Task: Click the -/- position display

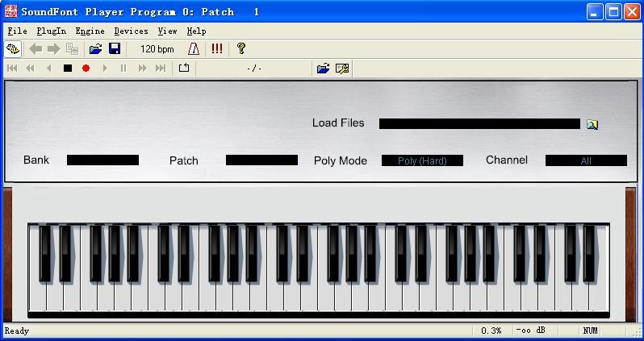Action: point(254,69)
